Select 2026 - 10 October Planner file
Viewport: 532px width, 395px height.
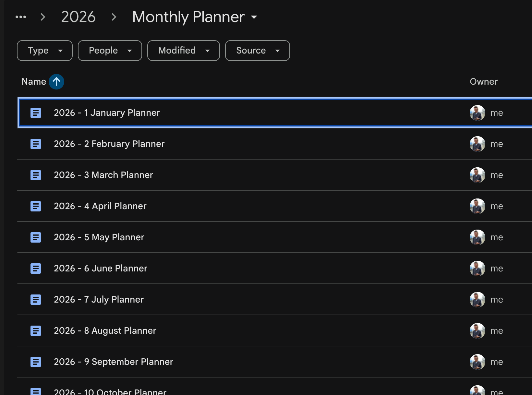pyautogui.click(x=110, y=391)
